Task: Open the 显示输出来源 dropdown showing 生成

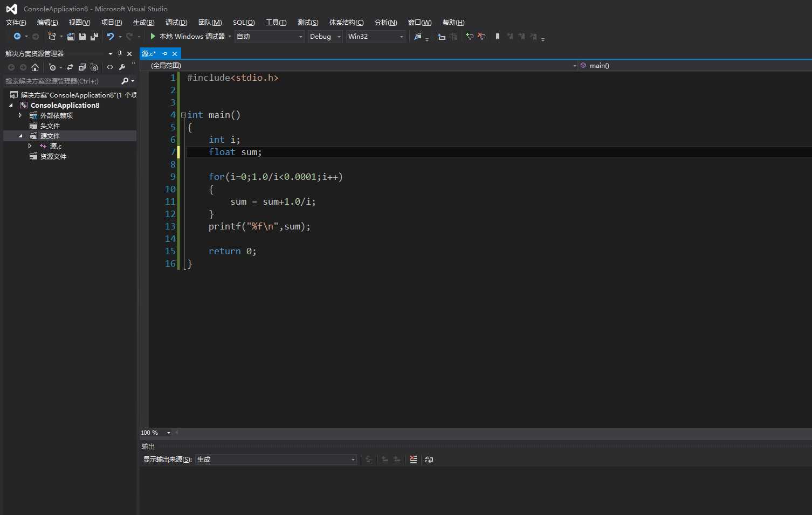Action: tap(276, 460)
